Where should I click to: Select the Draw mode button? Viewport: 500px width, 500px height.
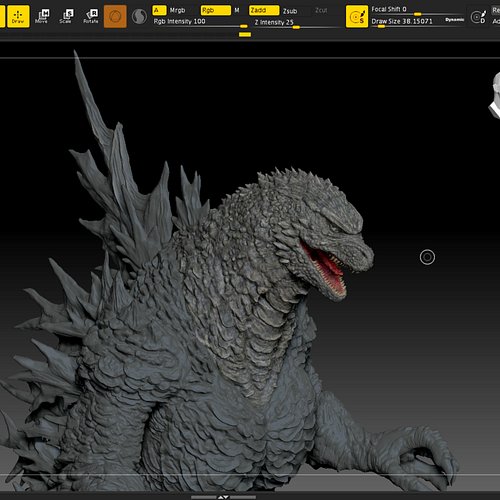click(18, 16)
